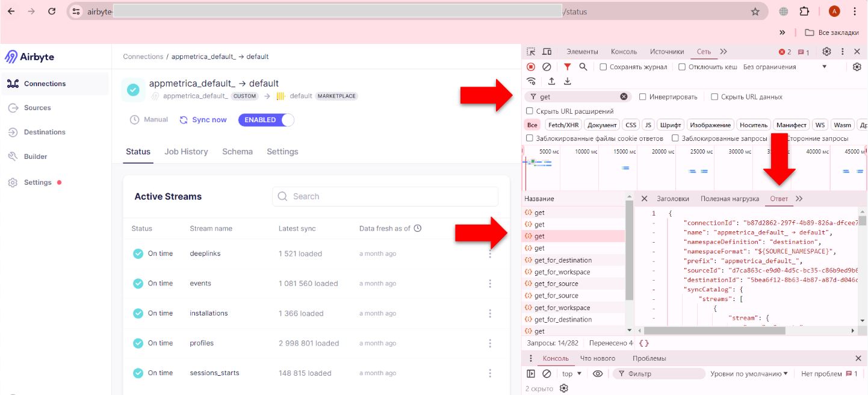
Task: Check the 'Инвертировать' checkbox
Action: (x=643, y=96)
